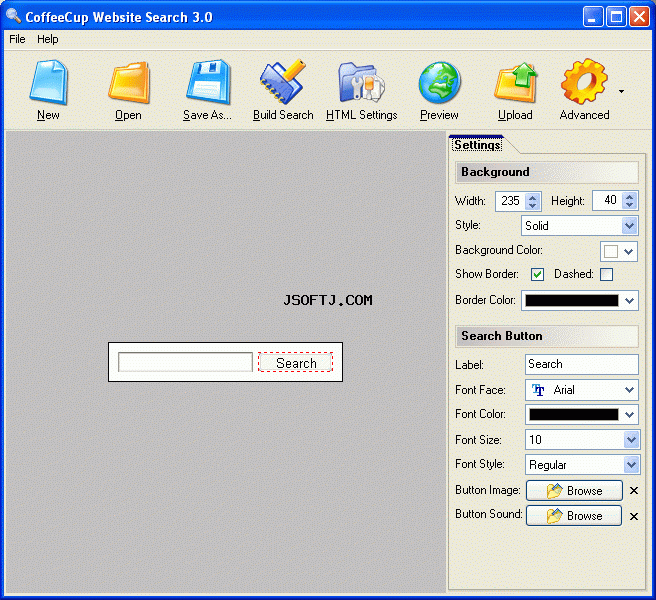Open the Font Size dropdown showing 10
Image resolution: width=656 pixels, height=600 pixels.
[582, 440]
